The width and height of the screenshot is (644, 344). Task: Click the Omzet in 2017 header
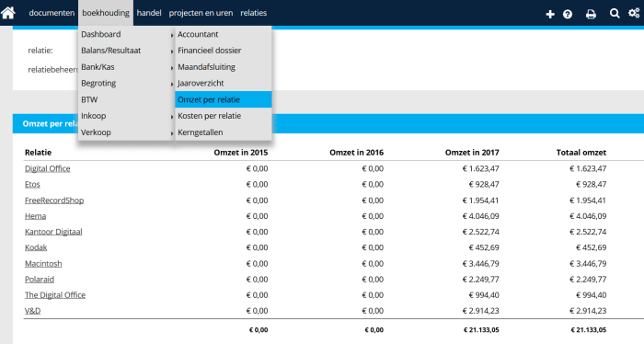[472, 153]
